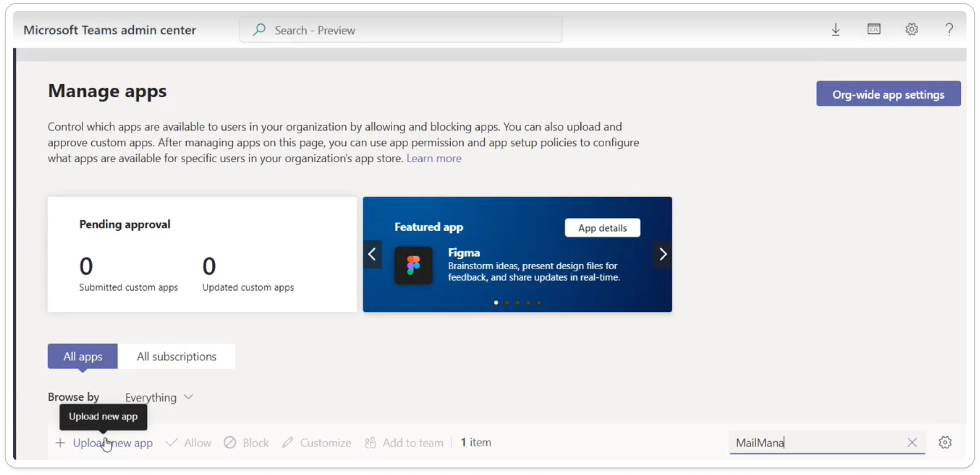The width and height of the screenshot is (980, 475).
Task: Follow the Learn more link
Action: coord(433,158)
